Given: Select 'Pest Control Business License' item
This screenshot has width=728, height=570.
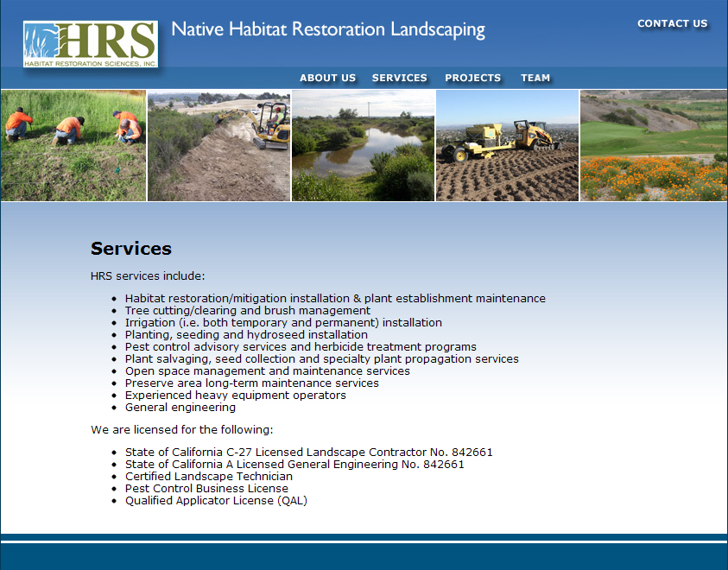Looking at the screenshot, I should tap(206, 488).
